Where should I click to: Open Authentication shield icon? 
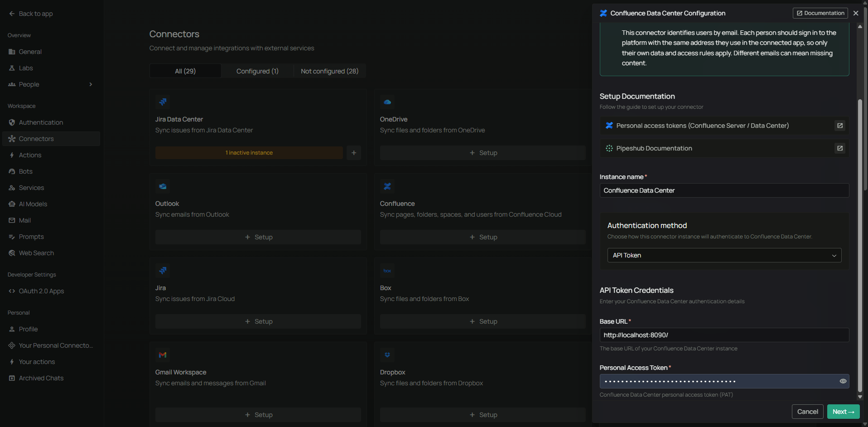click(x=12, y=122)
